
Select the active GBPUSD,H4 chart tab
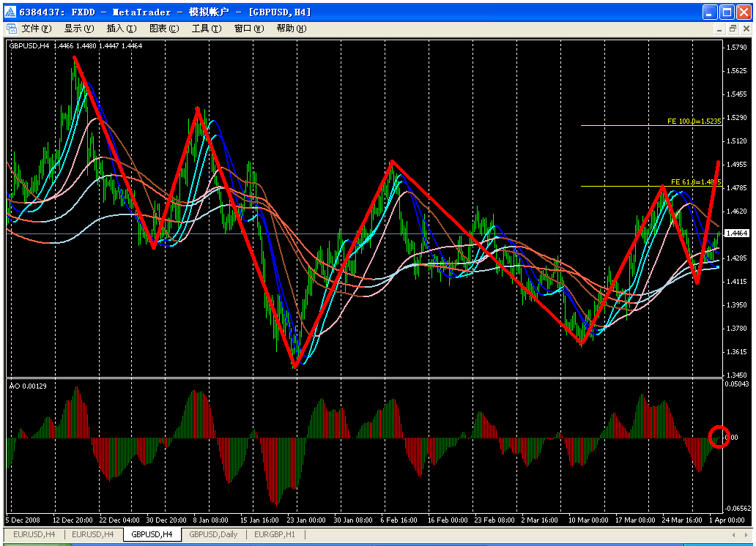tap(152, 535)
